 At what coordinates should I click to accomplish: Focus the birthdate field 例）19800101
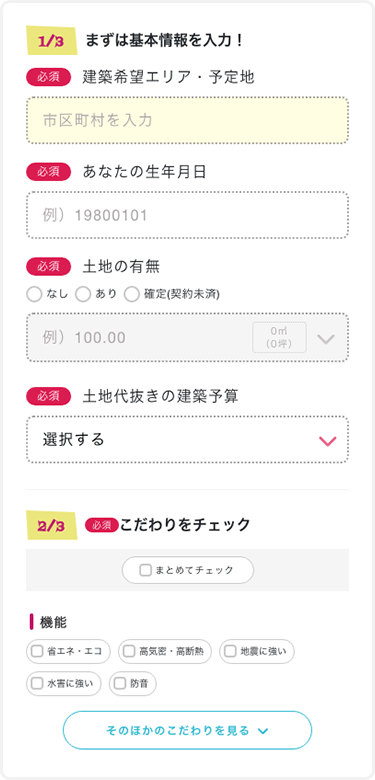click(188, 215)
